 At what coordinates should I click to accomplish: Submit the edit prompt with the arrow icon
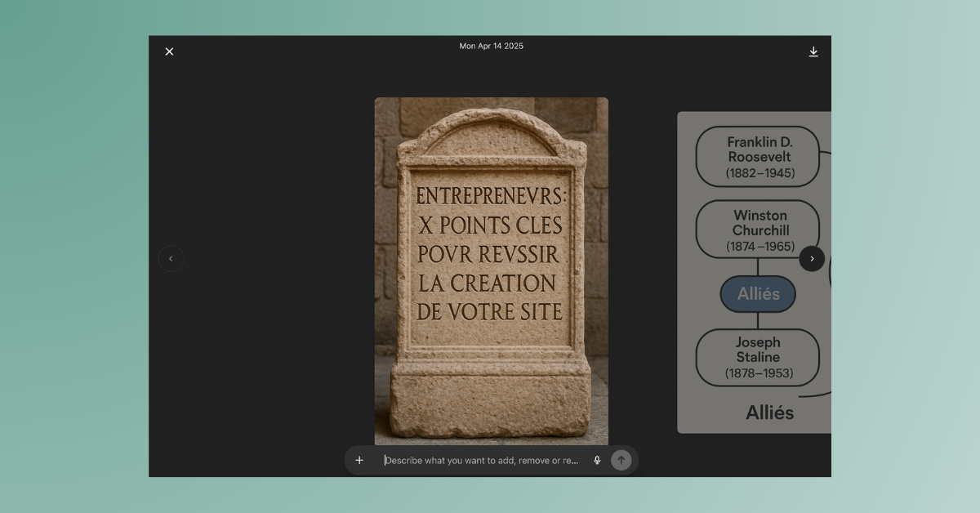pos(621,460)
